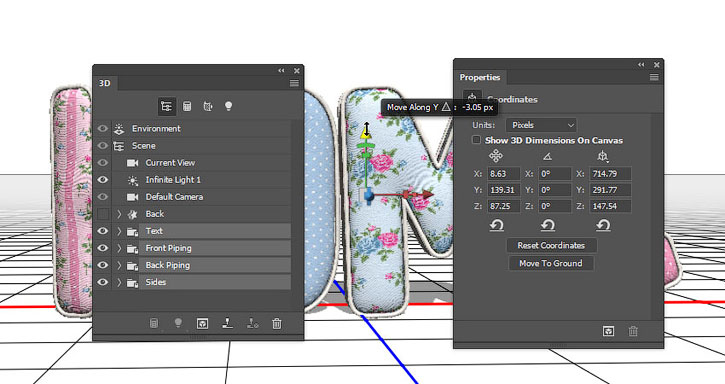Open the Units dropdown
Image resolution: width=725 pixels, height=384 pixels.
541,125
